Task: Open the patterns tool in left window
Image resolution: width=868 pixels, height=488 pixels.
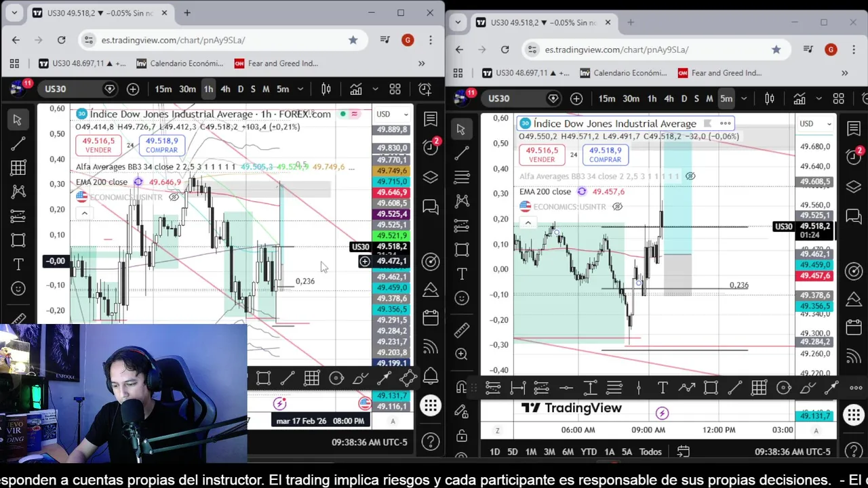Action: [18, 192]
